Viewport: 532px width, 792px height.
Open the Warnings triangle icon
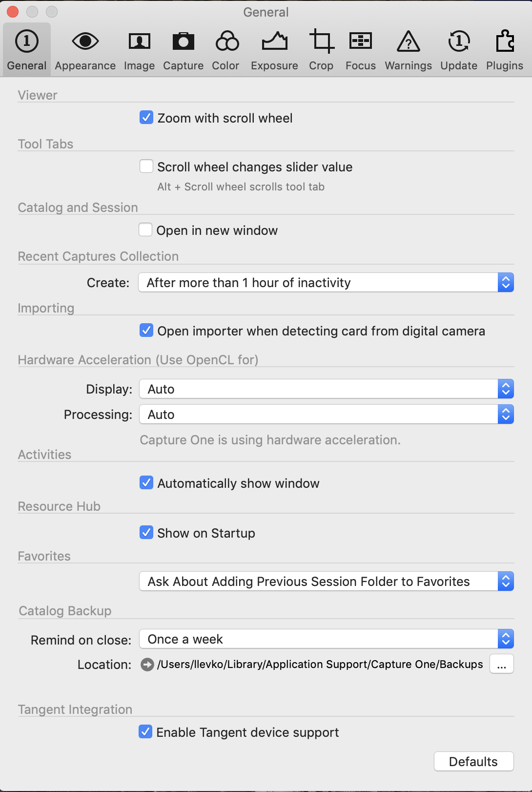point(409,42)
